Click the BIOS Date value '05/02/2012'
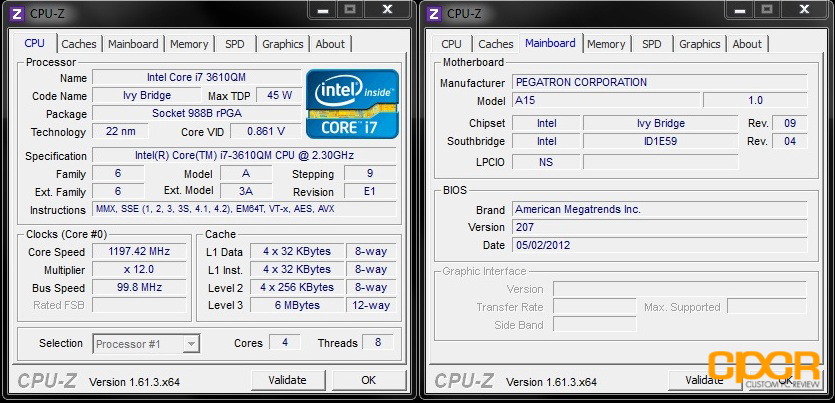This screenshot has width=835, height=403. pos(660,245)
